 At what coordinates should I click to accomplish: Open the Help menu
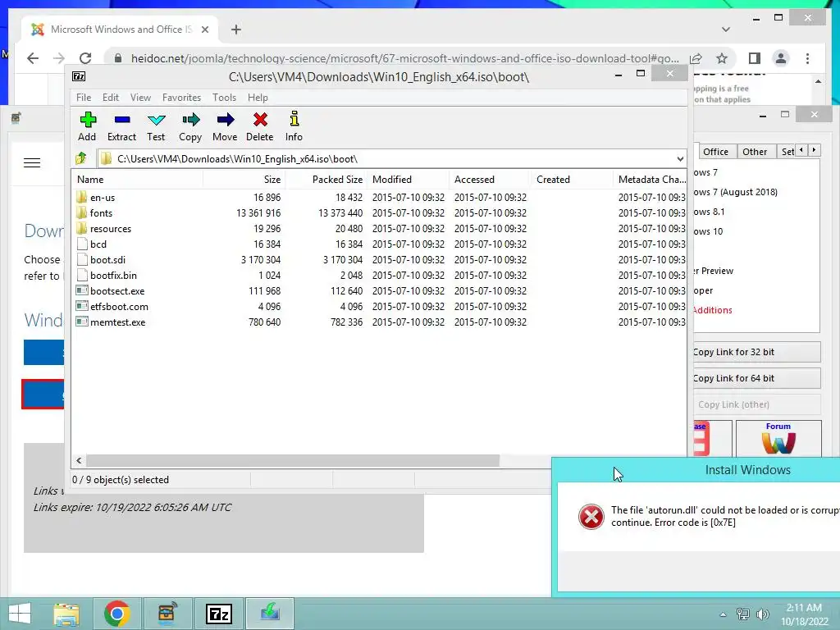[258, 98]
